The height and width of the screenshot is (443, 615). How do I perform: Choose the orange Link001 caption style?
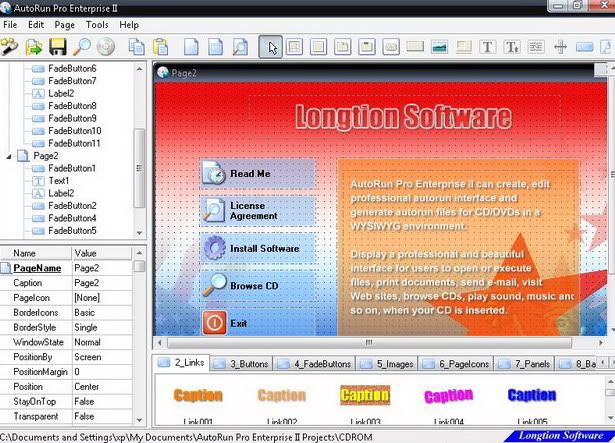(x=198, y=395)
